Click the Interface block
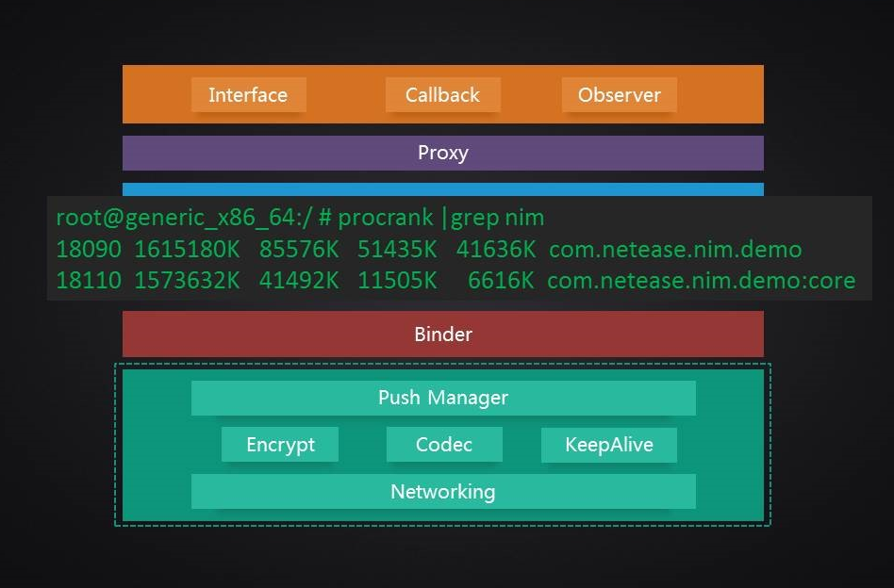The image size is (894, 588). 249,94
